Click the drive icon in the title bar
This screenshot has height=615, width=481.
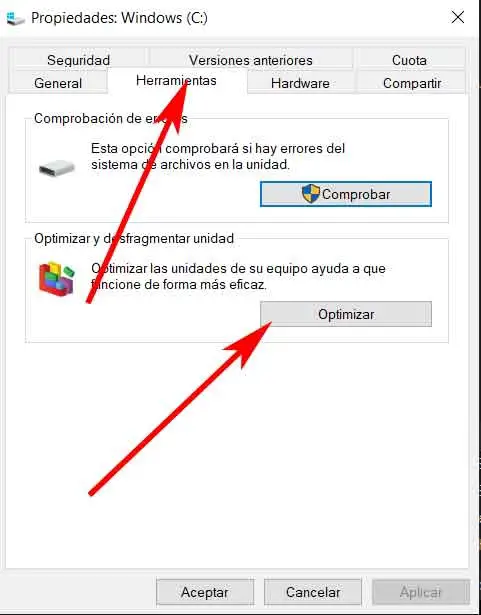point(15,18)
